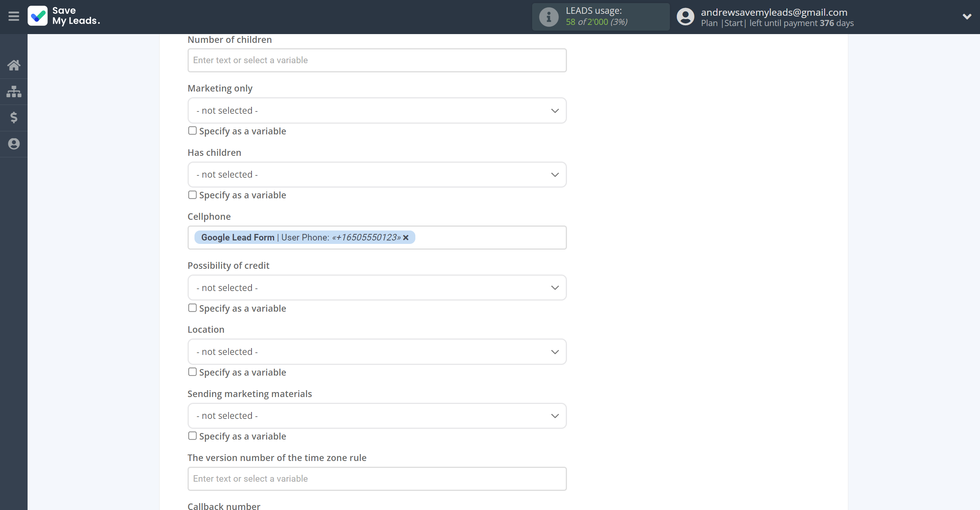The height and width of the screenshot is (510, 980).
Task: Open the profile sidebar icon
Action: coord(14,144)
